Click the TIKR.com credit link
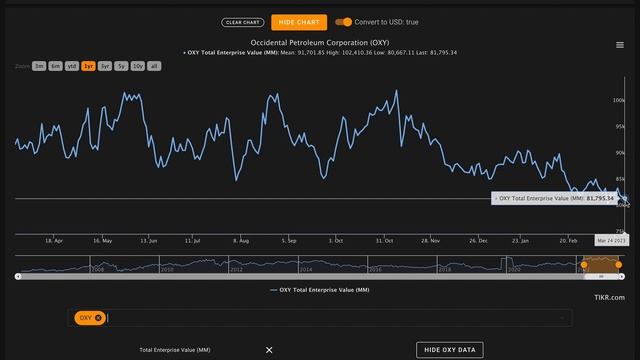This screenshot has height=360, width=640. point(609,298)
